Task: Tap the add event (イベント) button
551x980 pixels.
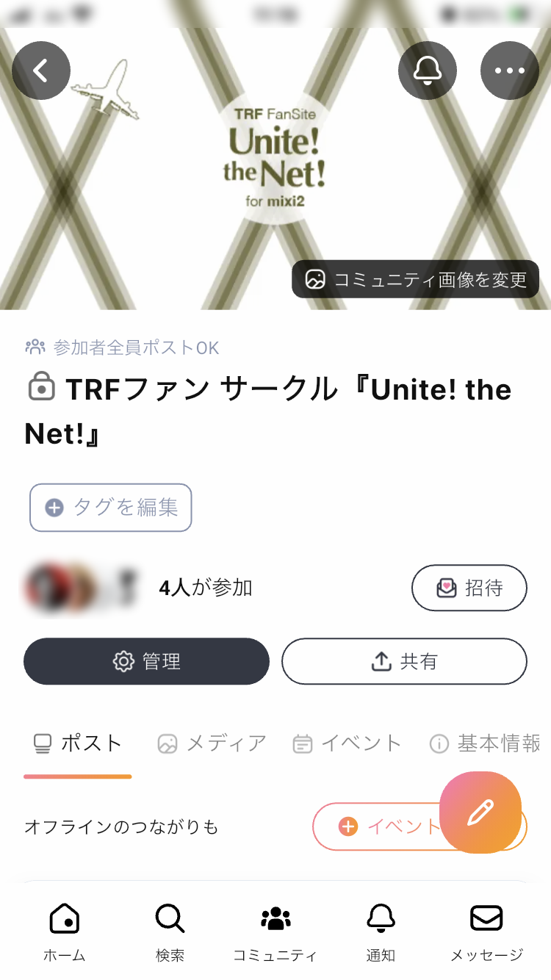Action: 378,826
